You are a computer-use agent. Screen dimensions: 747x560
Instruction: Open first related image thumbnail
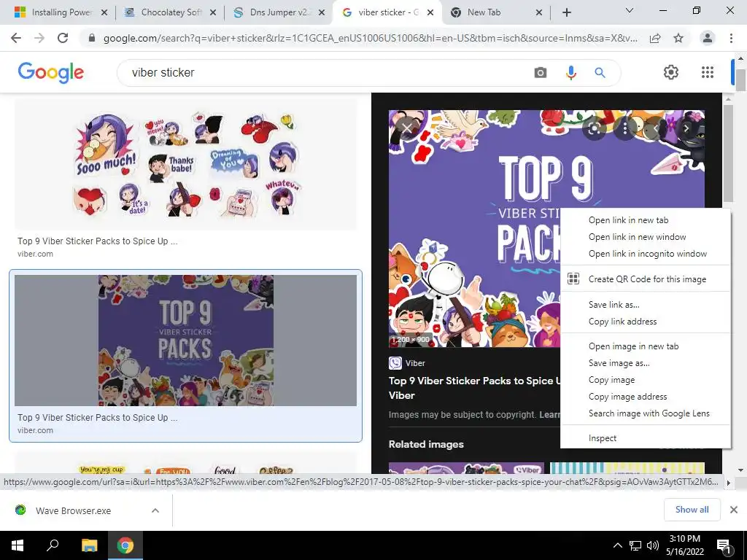click(x=466, y=468)
